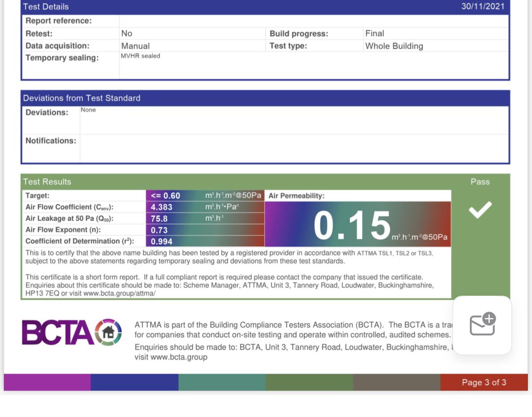This screenshot has height=417, width=532.
Task: Select the 'Test Details' header
Action: (x=46, y=7)
